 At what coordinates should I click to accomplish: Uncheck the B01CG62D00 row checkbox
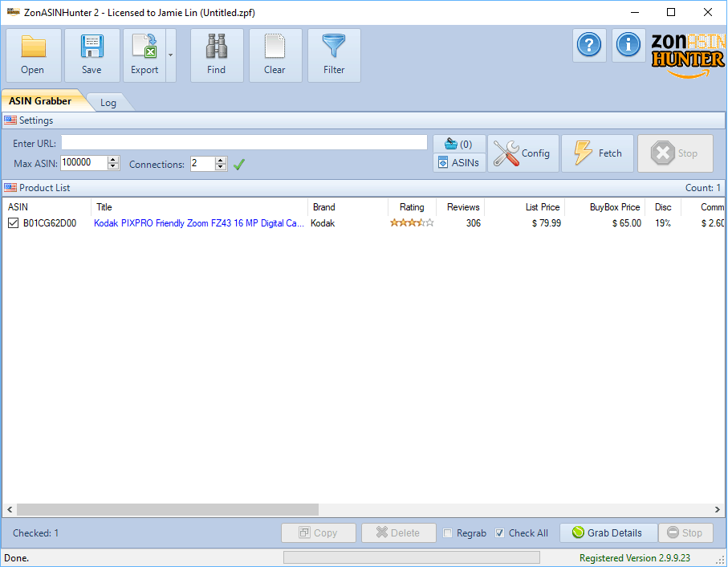coord(13,223)
